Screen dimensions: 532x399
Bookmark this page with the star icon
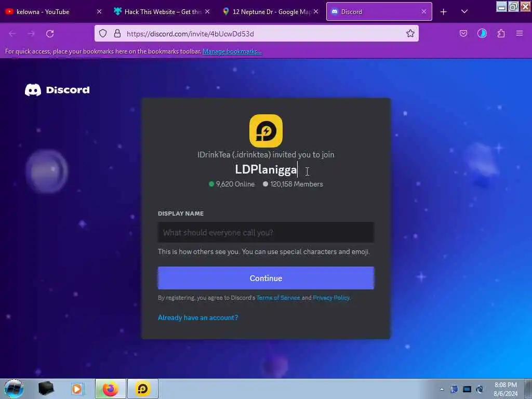coord(410,33)
